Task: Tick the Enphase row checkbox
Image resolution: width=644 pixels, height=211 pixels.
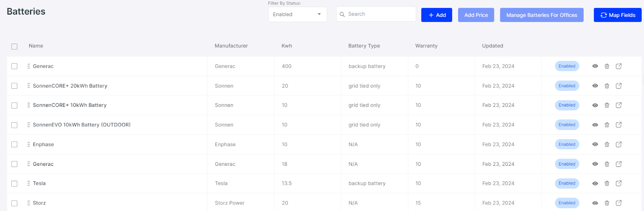Action: [14, 144]
